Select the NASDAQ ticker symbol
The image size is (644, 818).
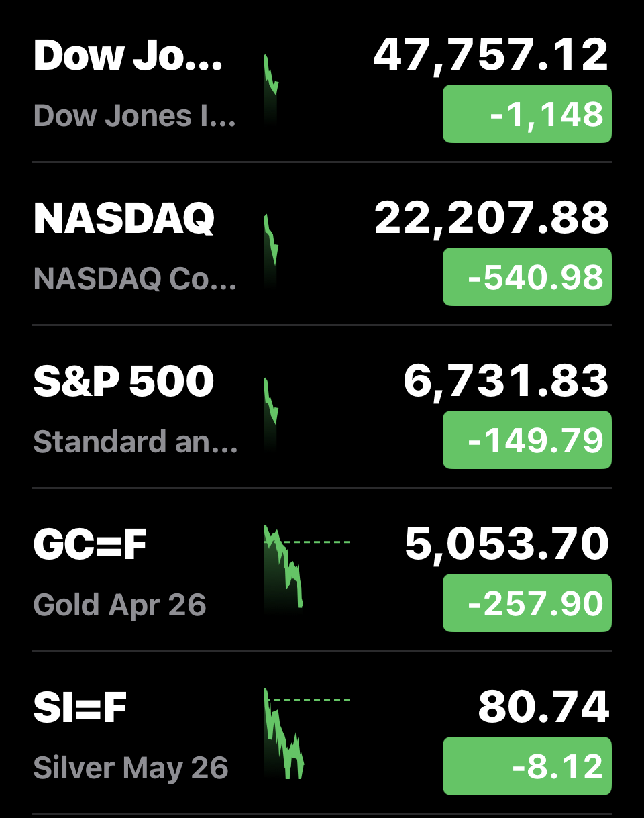click(124, 218)
